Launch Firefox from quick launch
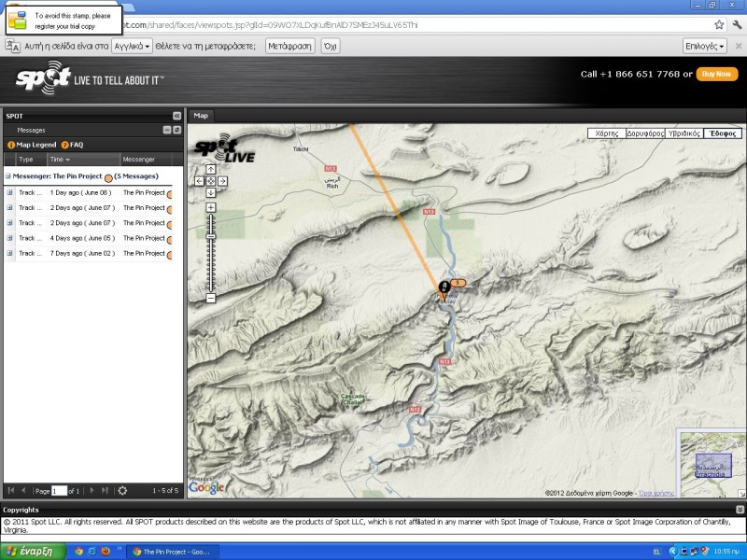Viewport: 747px width, 560px height. click(x=106, y=552)
